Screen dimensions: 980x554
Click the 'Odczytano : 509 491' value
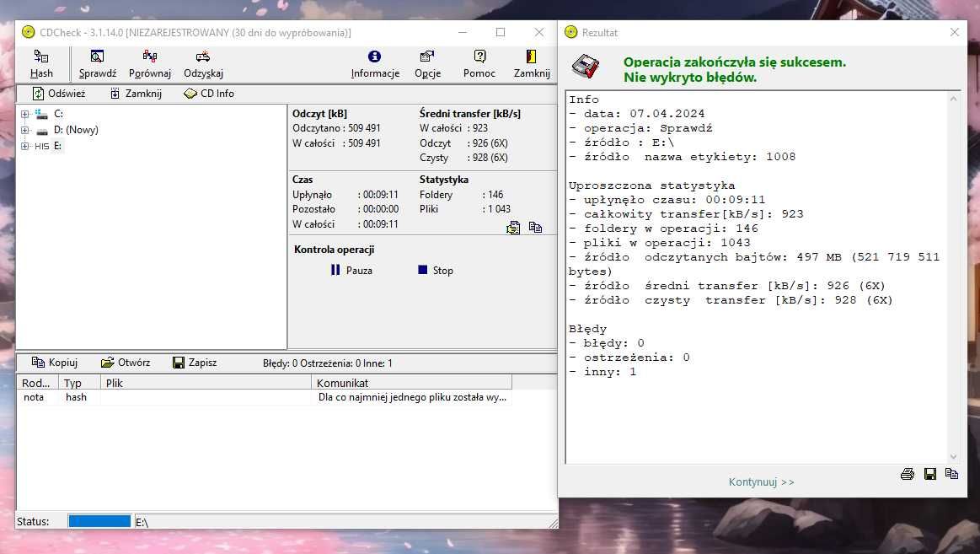pyautogui.click(x=336, y=128)
